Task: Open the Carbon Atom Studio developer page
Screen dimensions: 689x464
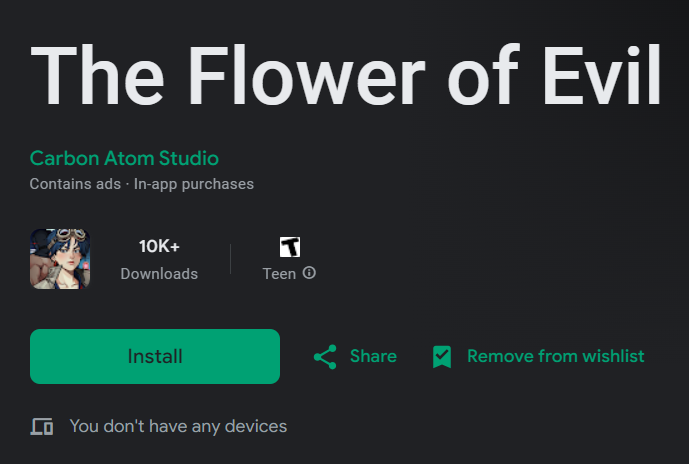Action: coord(124,158)
